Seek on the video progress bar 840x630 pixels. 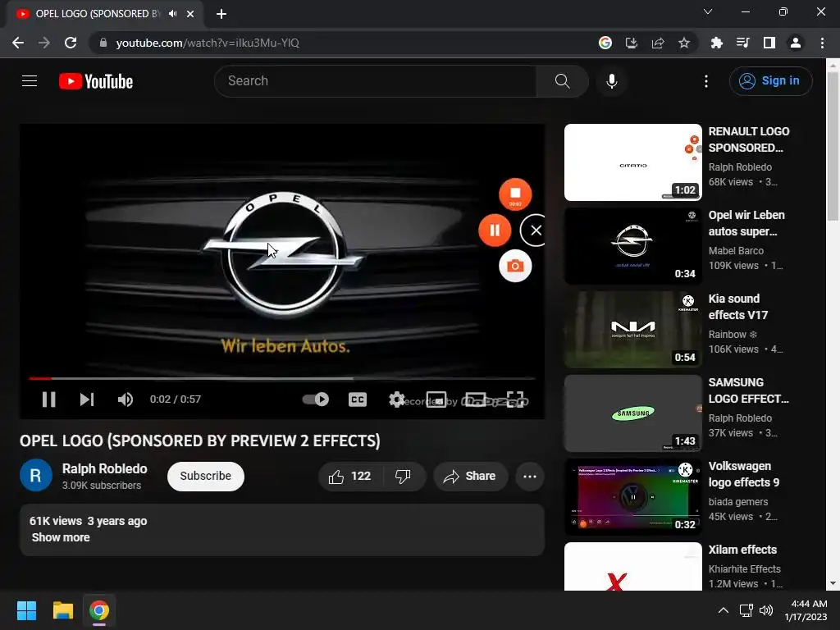coord(282,378)
